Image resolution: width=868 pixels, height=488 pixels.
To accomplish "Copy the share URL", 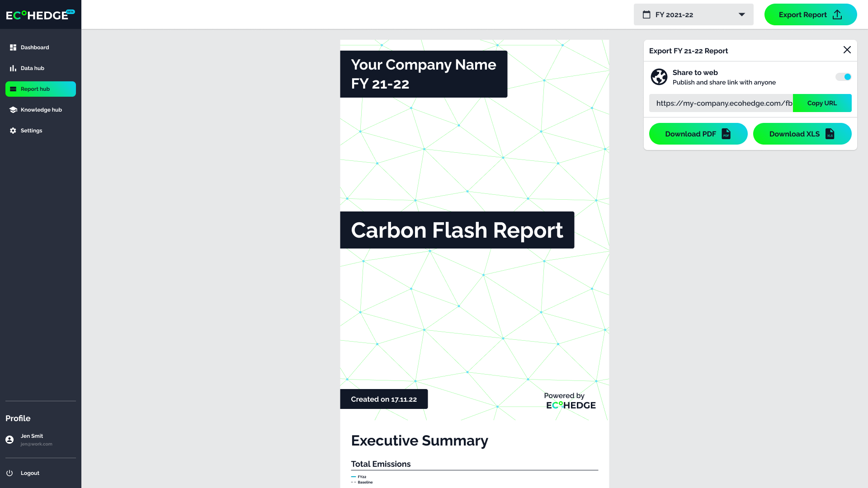I will [822, 103].
